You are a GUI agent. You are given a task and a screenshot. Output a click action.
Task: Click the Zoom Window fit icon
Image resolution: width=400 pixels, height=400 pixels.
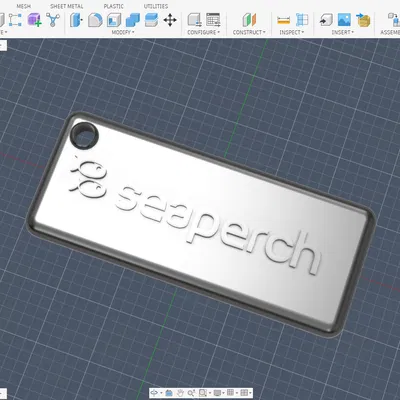[x=203, y=393]
